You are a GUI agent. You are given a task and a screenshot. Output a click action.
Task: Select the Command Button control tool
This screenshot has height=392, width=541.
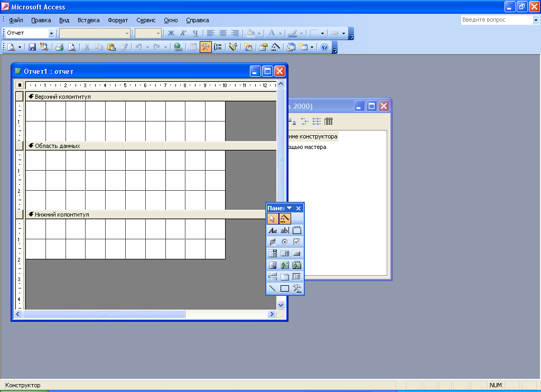[297, 254]
